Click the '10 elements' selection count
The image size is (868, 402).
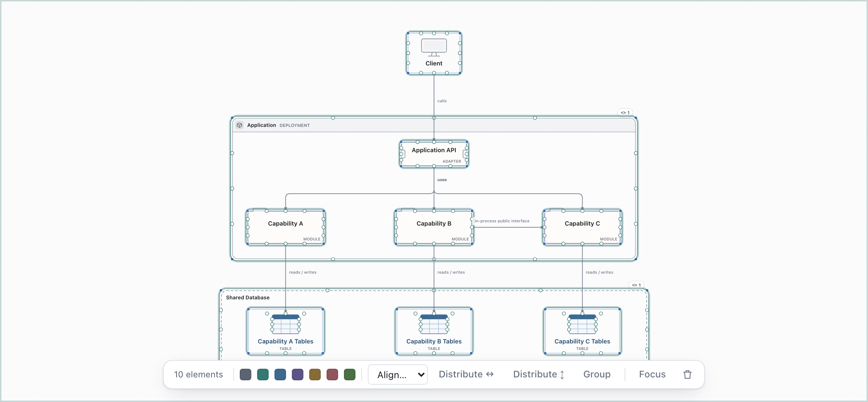coord(199,375)
